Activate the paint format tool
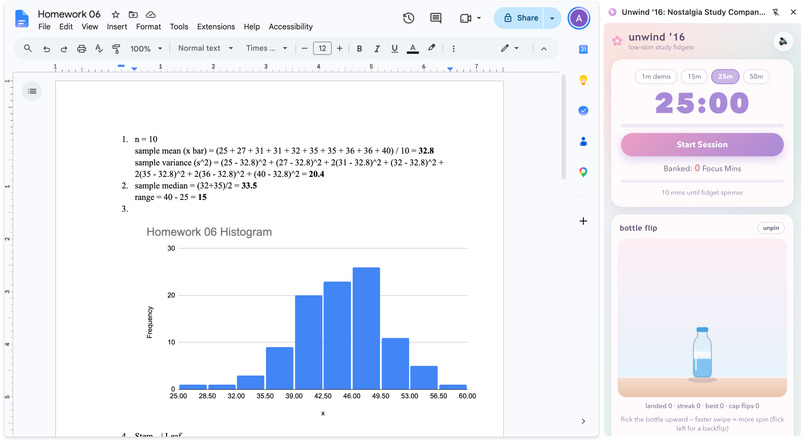Image resolution: width=806 pixels, height=441 pixels. [116, 49]
